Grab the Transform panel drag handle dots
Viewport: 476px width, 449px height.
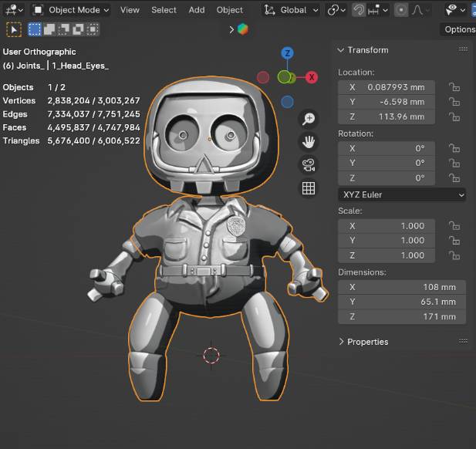[x=463, y=49]
